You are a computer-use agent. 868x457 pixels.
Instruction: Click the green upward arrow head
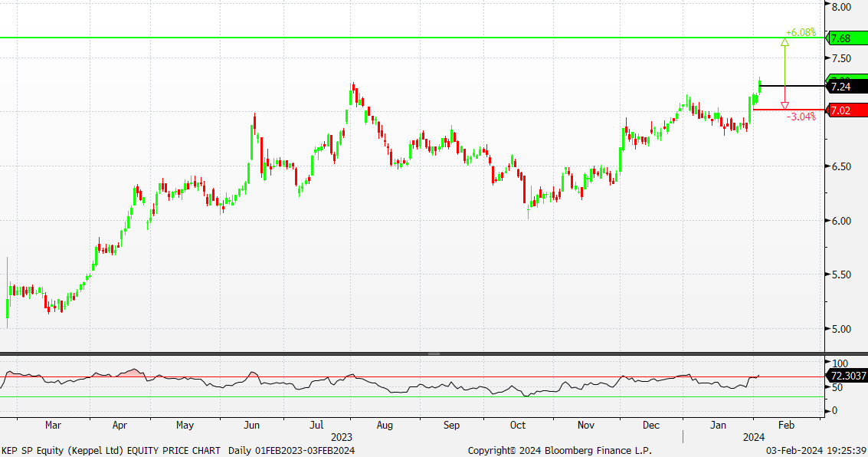pos(784,41)
